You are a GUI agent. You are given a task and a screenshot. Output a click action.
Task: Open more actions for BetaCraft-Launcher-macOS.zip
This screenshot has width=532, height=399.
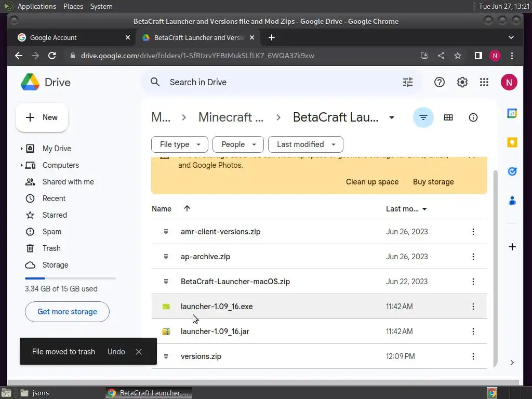473,282
